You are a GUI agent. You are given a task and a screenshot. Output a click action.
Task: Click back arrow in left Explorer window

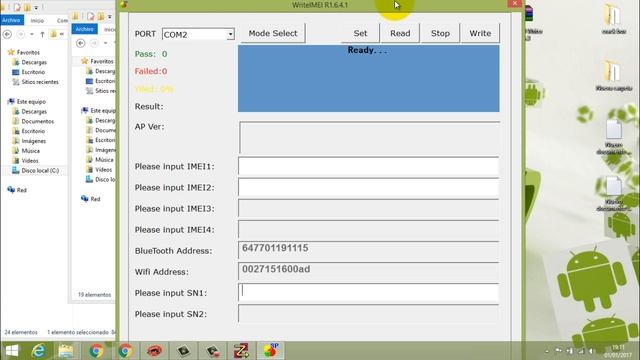point(7,34)
